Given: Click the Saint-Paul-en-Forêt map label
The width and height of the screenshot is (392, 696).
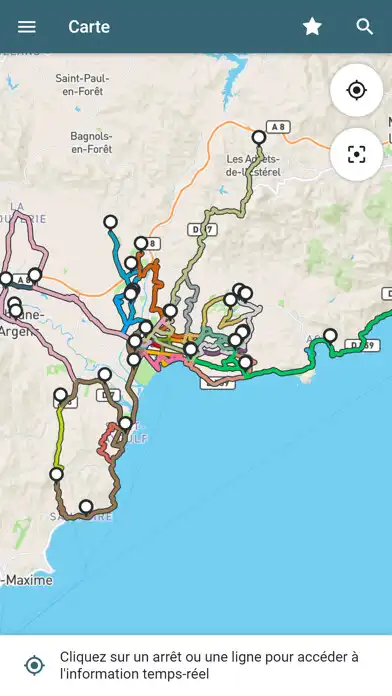Looking at the screenshot, I should [x=82, y=85].
